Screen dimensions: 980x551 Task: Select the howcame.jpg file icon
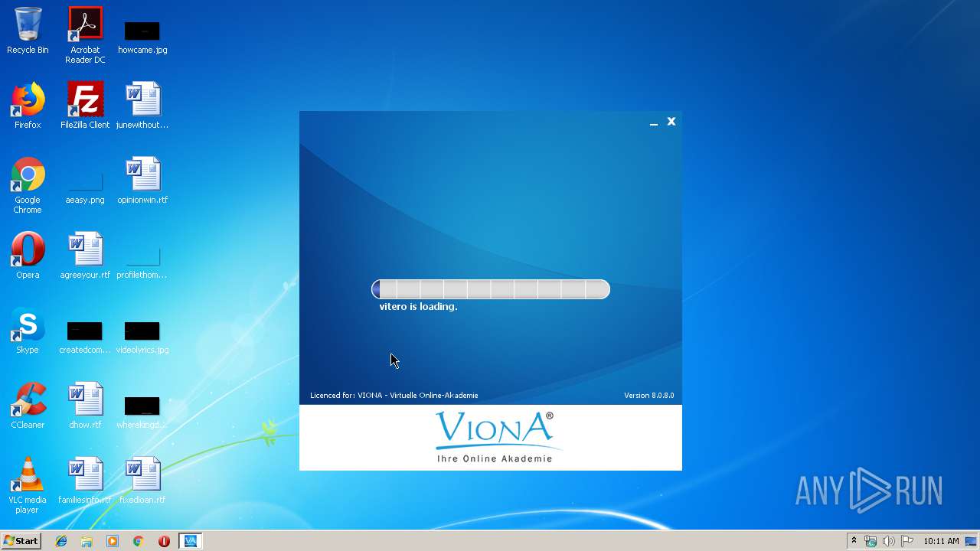pos(142,31)
